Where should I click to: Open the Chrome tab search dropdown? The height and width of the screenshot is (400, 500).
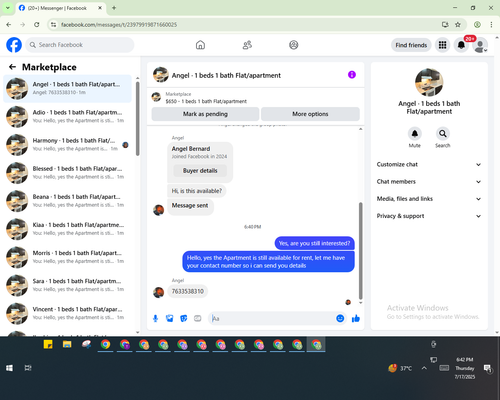(8, 8)
